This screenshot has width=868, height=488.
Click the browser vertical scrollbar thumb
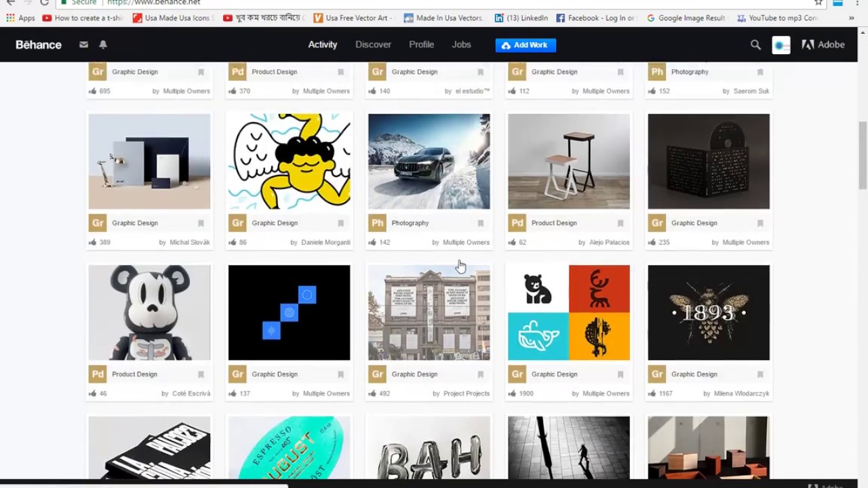(863, 155)
